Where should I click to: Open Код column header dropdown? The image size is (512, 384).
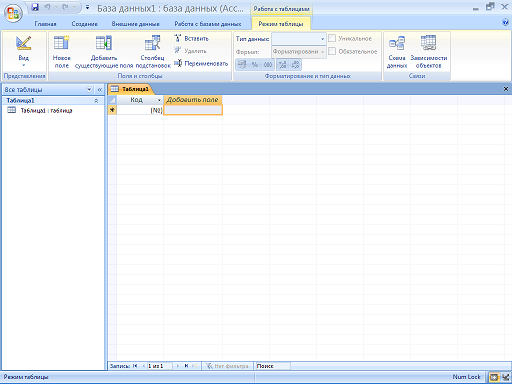point(159,100)
